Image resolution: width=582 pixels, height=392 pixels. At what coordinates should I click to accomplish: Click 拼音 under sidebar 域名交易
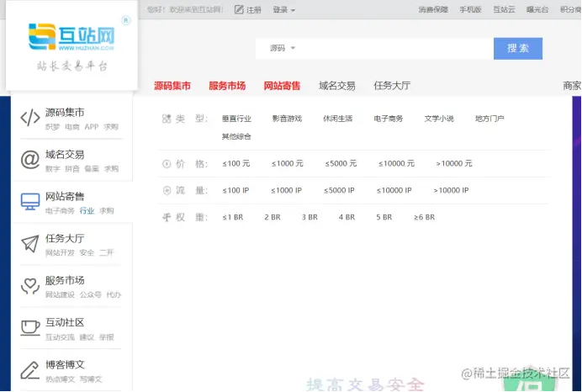click(x=72, y=169)
